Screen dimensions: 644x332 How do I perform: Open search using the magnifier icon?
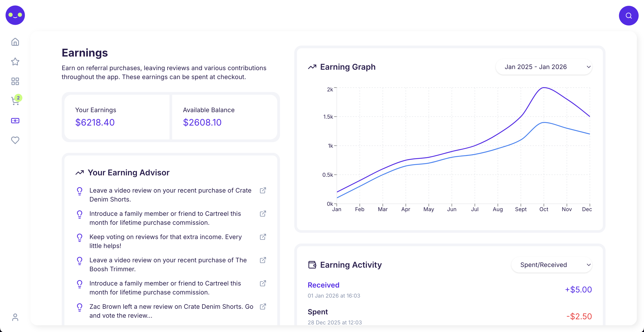(629, 15)
